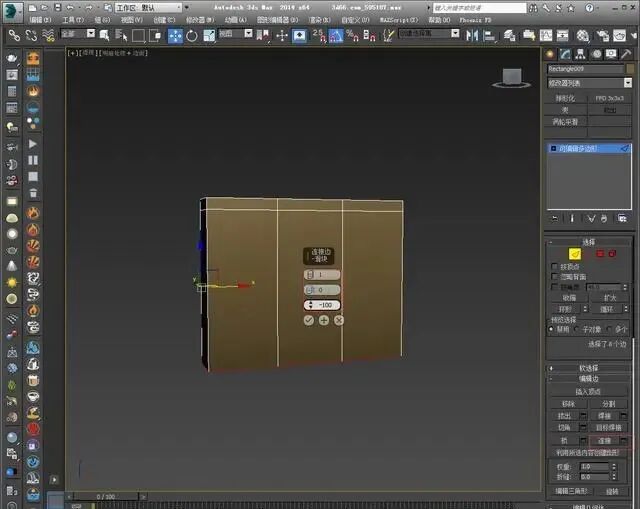Click Use Pivot Point Center icon
640x509 pixels.
(x=263, y=36)
